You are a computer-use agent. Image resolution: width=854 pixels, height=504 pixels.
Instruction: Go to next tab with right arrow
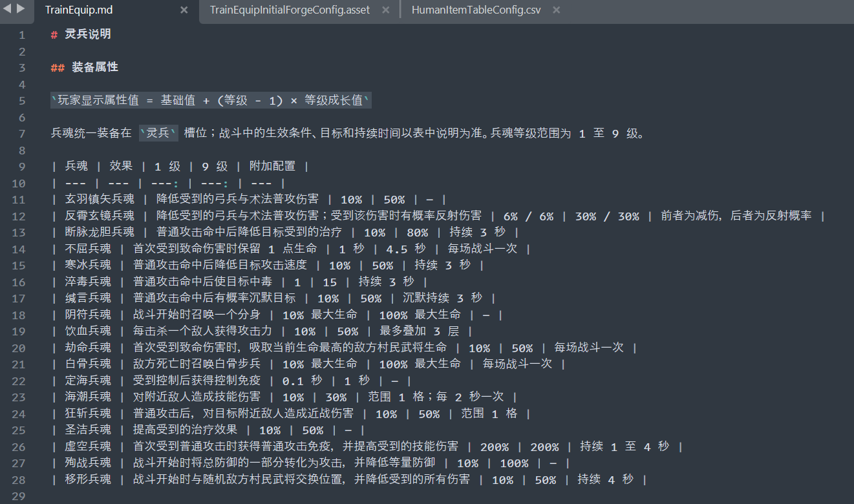21,9
